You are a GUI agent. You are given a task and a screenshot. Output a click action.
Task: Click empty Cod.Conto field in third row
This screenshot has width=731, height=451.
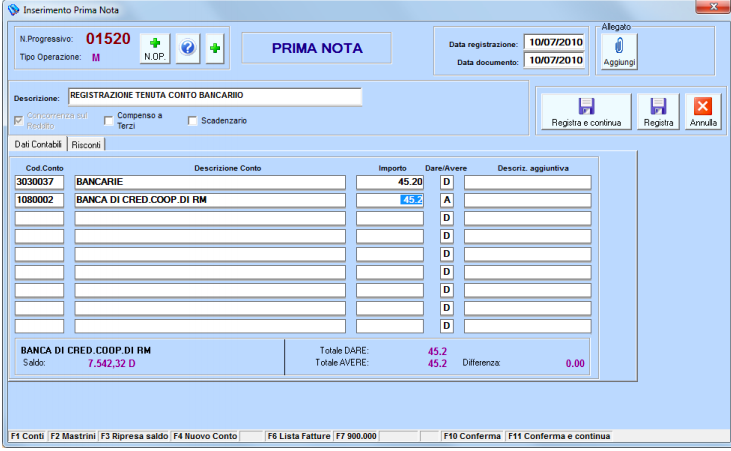[39, 218]
